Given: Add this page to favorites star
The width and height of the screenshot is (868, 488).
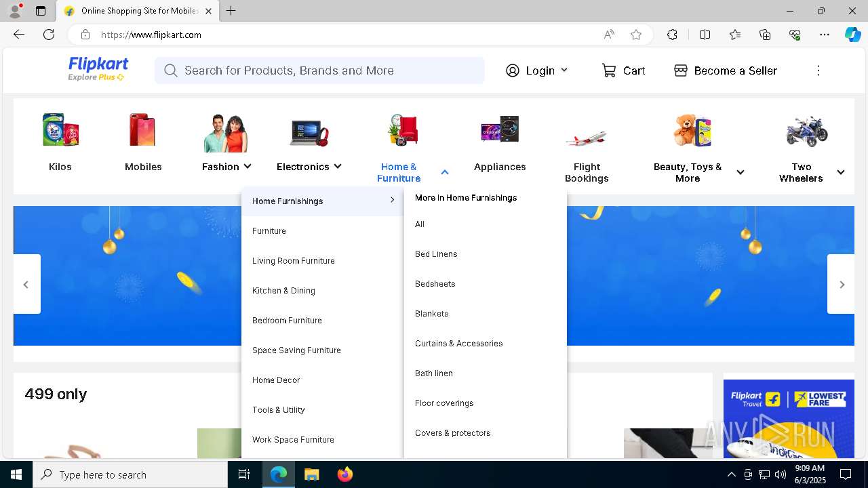Looking at the screenshot, I should click(x=636, y=35).
